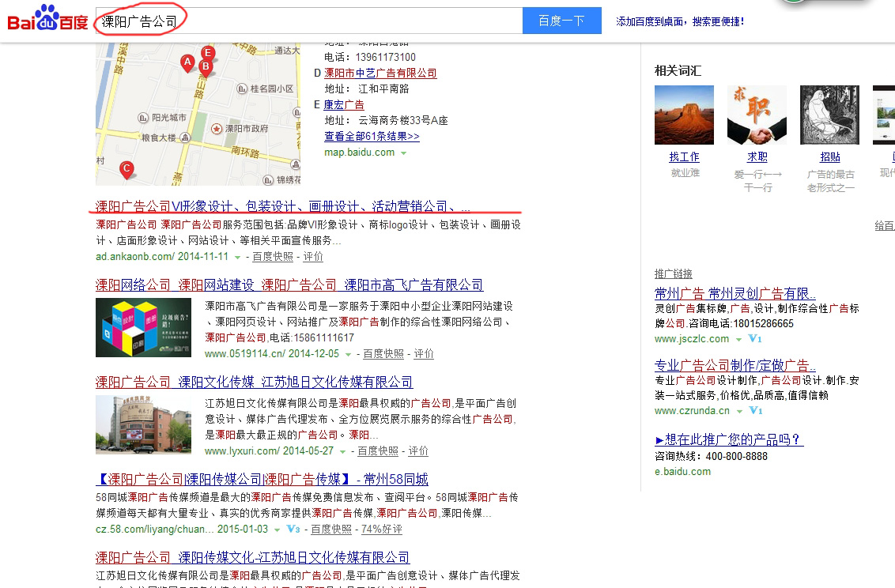Image resolution: width=895 pixels, height=588 pixels.
Task: Open 想在此推广您的产品吗 link
Action: (x=730, y=439)
